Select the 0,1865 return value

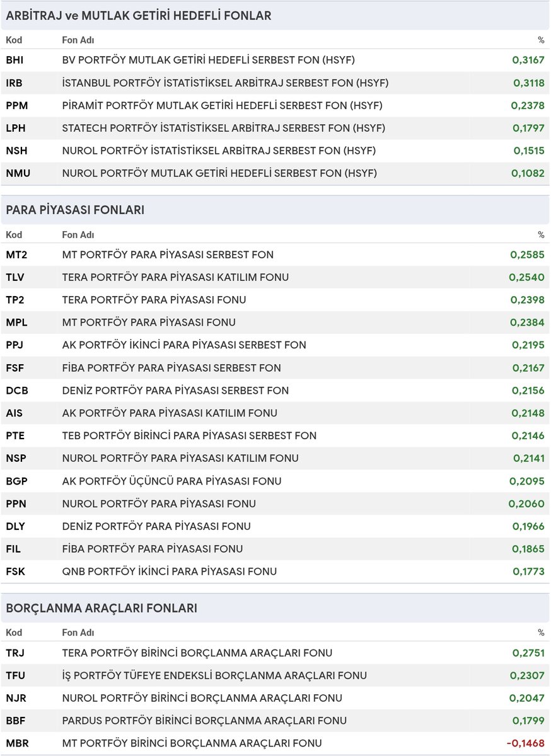coord(528,549)
